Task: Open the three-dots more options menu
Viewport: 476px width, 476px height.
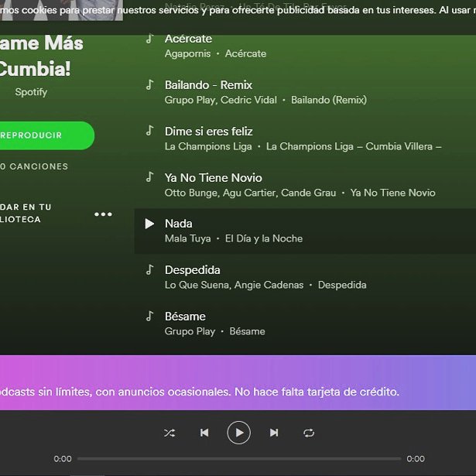Action: pos(103,214)
